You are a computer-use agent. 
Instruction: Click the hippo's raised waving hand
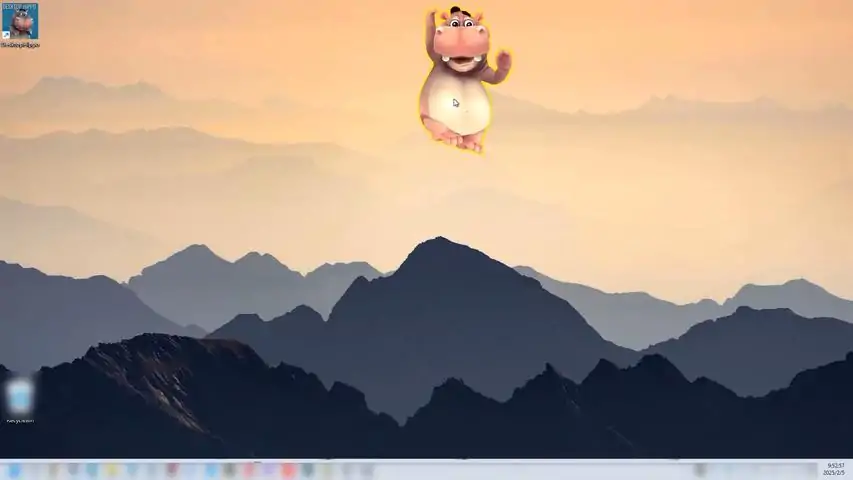tap(501, 61)
